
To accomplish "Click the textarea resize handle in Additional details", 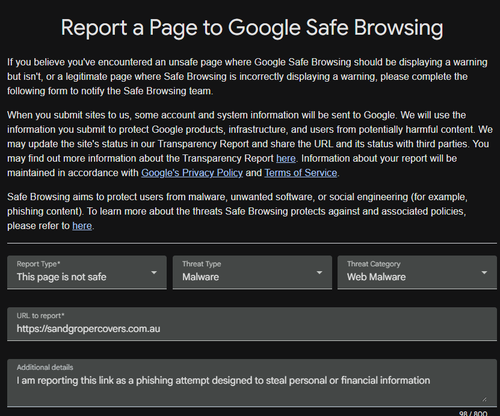I will [484, 399].
